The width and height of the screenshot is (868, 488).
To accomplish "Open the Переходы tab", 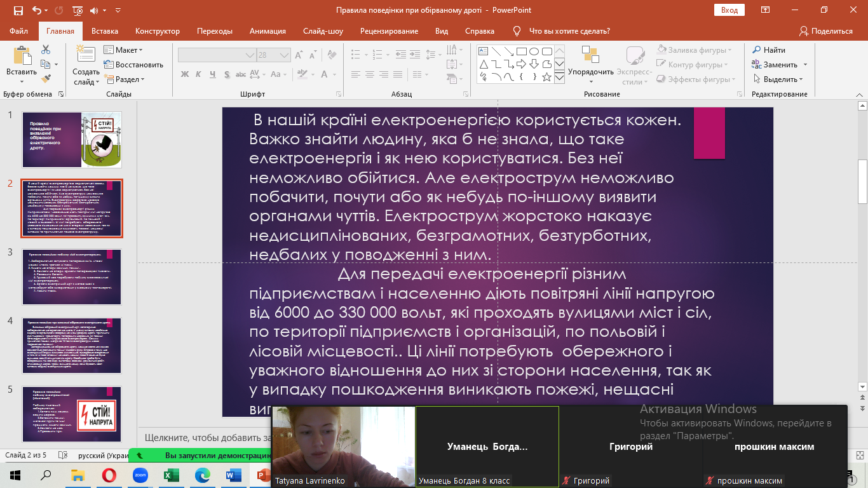I will tap(215, 31).
